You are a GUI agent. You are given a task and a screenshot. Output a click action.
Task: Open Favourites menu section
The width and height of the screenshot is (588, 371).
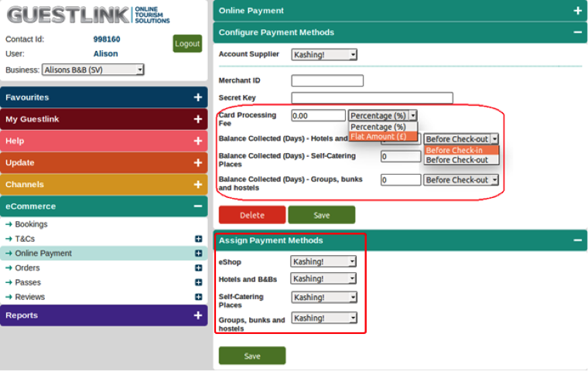[x=104, y=97]
